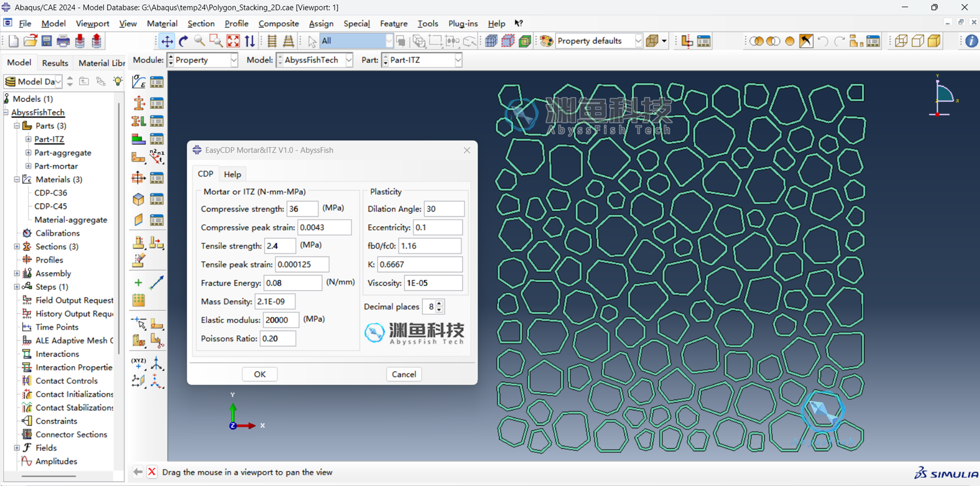Select the Rotate View tool
980x486 pixels.
click(184, 41)
